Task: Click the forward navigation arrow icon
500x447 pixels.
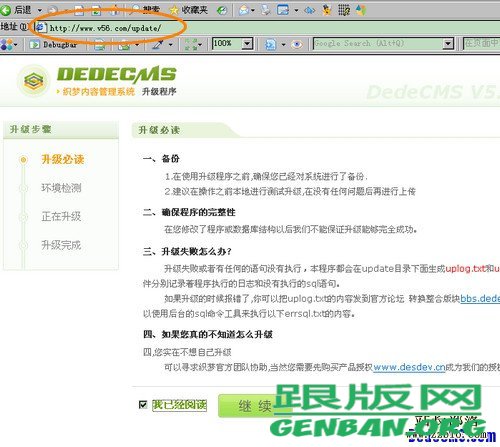Action: (x=54, y=10)
